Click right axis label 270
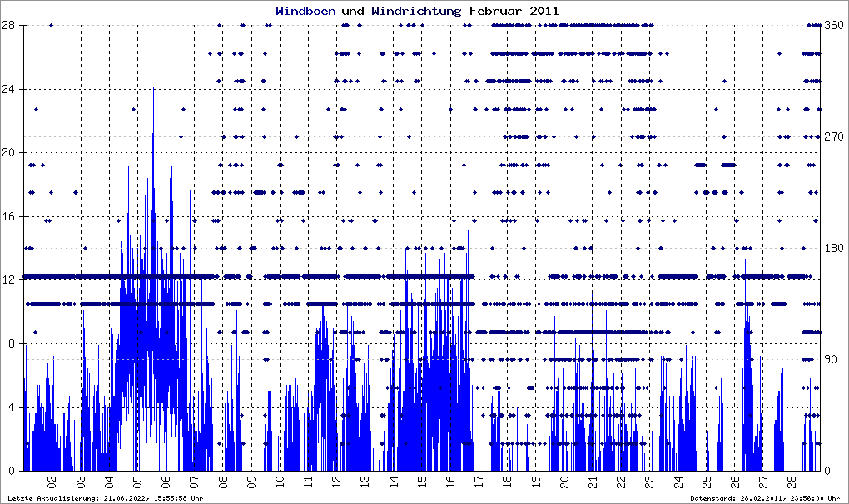 (834, 136)
